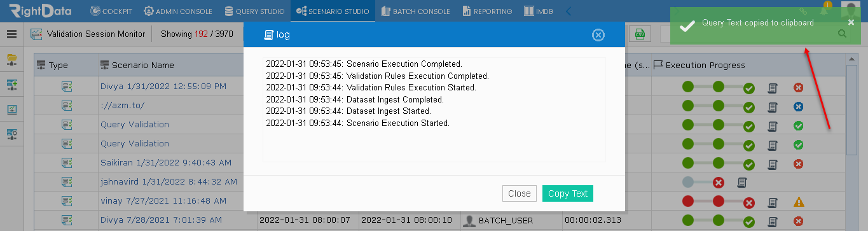The image size is (868, 231).
Task: Click the Close button in log dialog
Action: [520, 193]
